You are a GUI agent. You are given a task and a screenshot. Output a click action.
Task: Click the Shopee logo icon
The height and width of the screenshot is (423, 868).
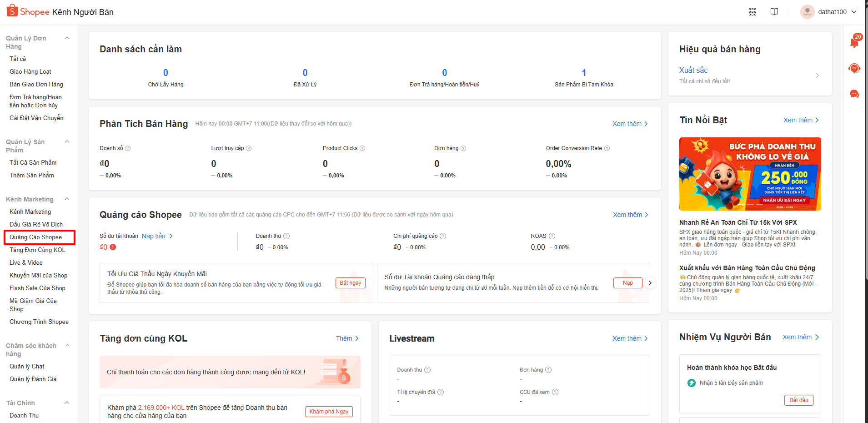click(x=12, y=11)
